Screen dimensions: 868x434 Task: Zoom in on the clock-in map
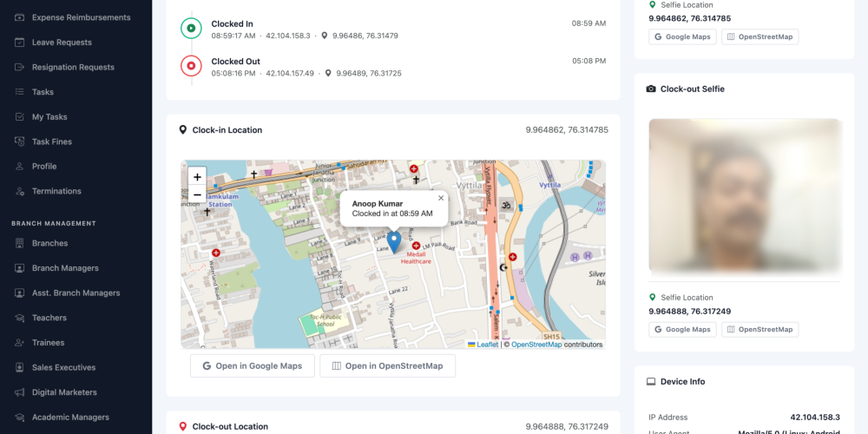(x=197, y=177)
